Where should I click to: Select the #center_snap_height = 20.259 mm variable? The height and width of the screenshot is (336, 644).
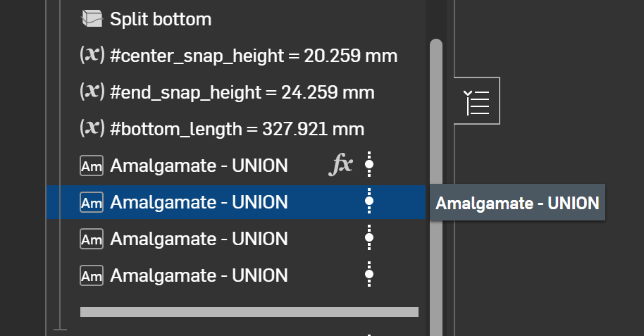pyautogui.click(x=254, y=56)
